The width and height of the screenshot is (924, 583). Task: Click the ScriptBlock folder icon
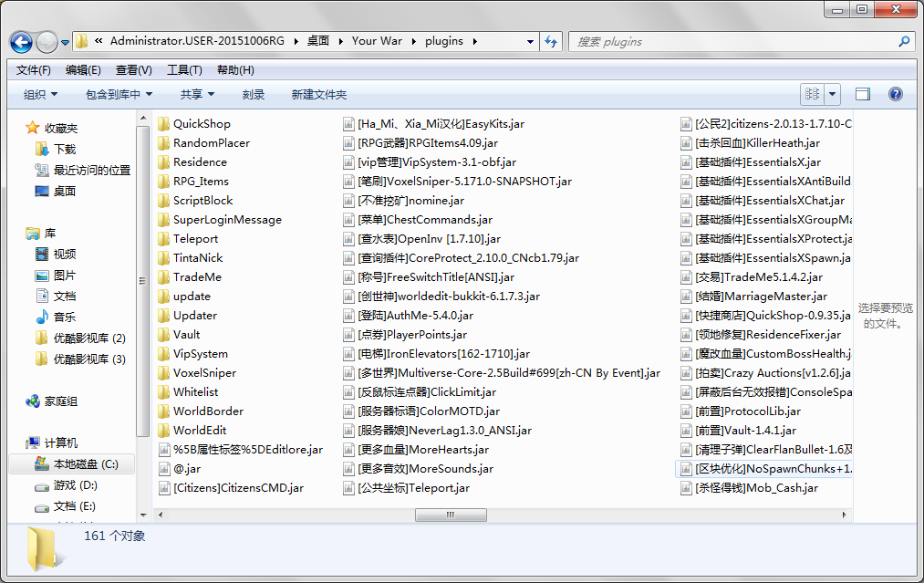(164, 201)
